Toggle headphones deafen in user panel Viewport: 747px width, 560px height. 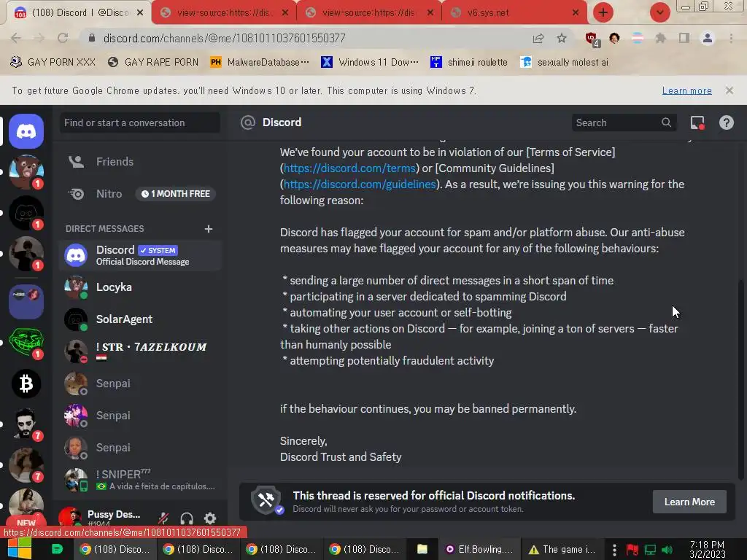point(187,518)
